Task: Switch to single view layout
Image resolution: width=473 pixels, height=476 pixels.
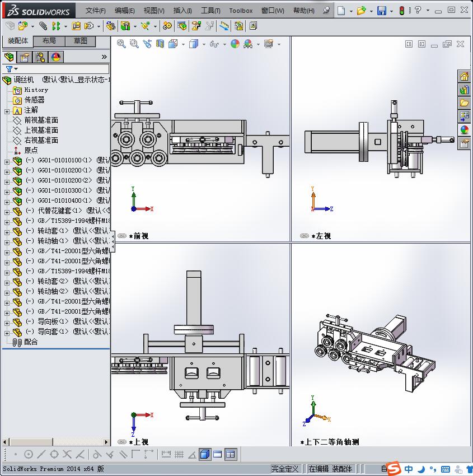Action: point(205,455)
